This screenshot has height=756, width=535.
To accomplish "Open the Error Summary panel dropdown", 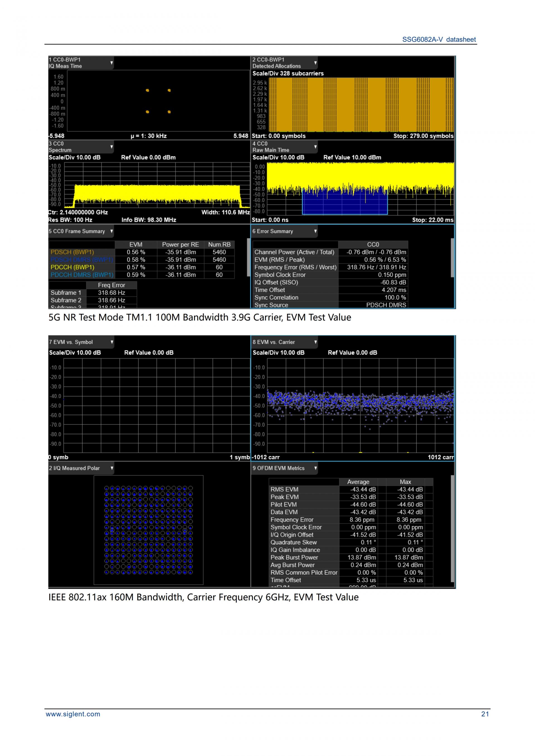I will pyautogui.click(x=315, y=231).
